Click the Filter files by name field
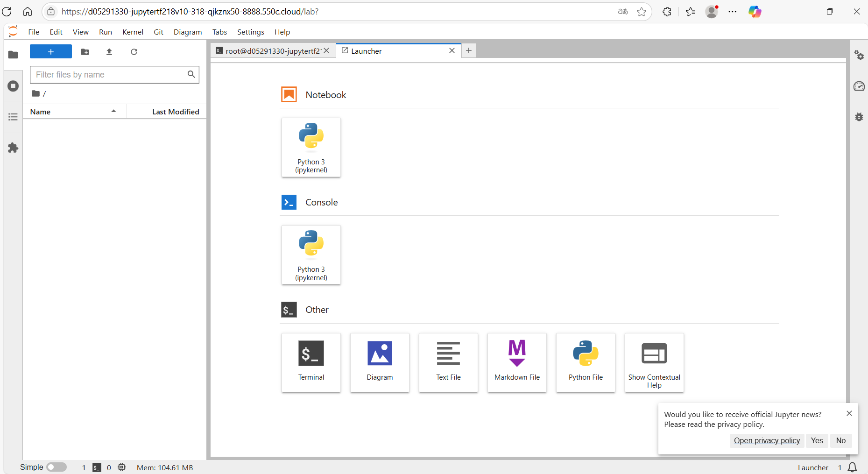This screenshot has width=868, height=474. tap(110, 75)
